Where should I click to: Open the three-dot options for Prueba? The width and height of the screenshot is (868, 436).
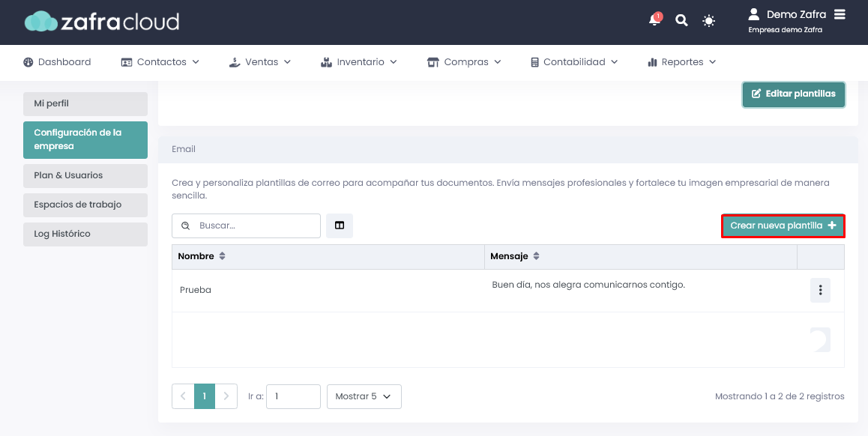(820, 290)
